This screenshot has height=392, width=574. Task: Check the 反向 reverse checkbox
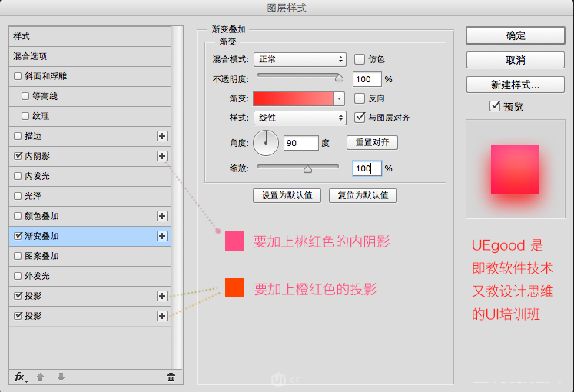(360, 98)
